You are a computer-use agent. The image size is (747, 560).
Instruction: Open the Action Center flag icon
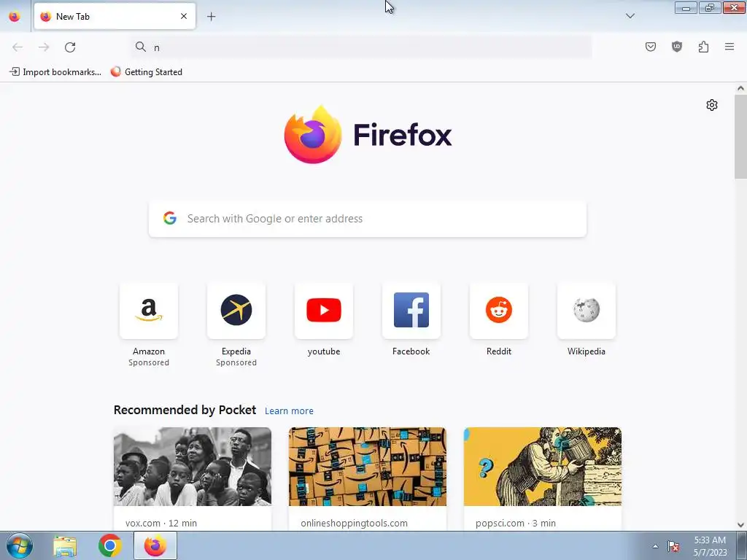click(673, 546)
